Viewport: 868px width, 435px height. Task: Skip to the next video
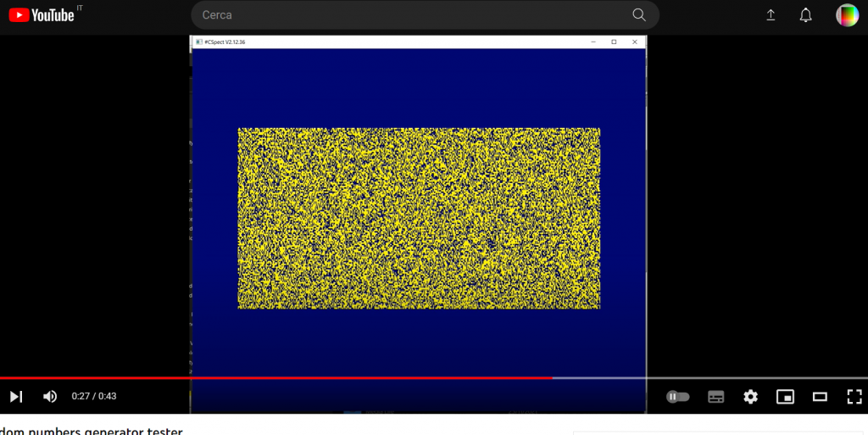click(16, 396)
